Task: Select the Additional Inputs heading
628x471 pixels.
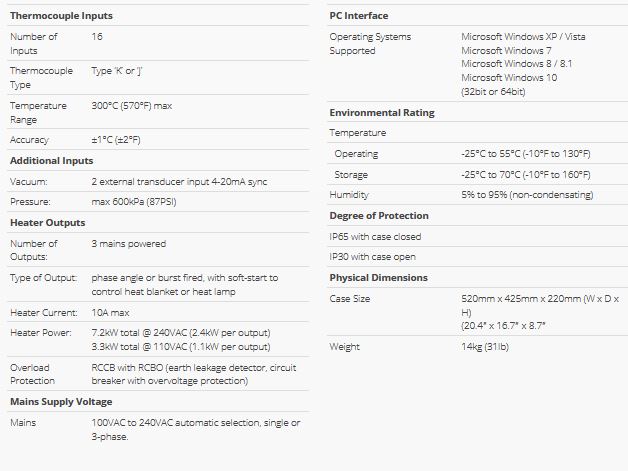Action: pyautogui.click(x=52, y=160)
